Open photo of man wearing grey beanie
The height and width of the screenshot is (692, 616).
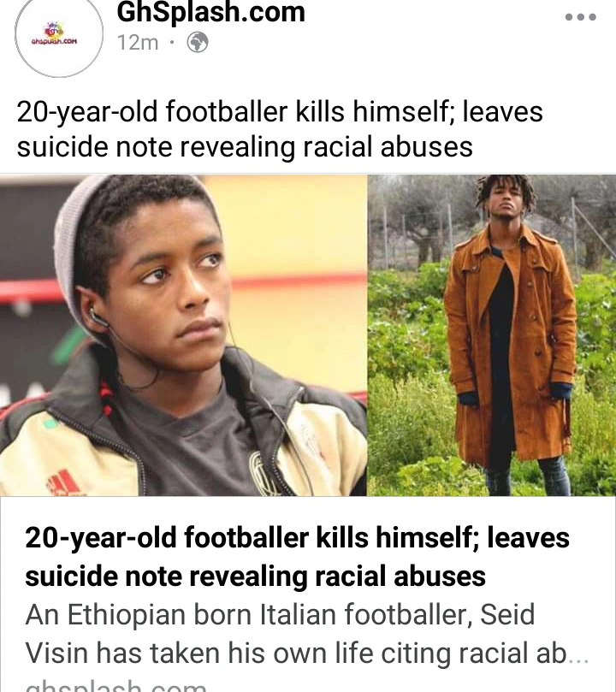183,335
